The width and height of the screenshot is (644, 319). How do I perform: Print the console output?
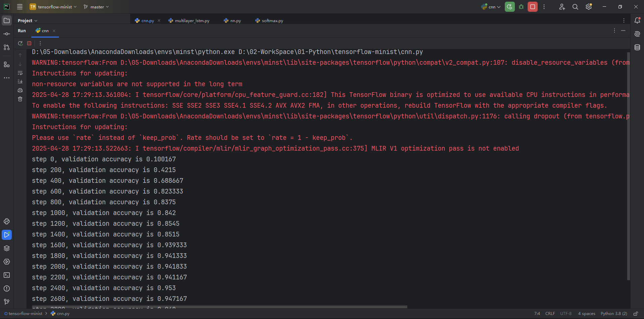[x=20, y=90]
